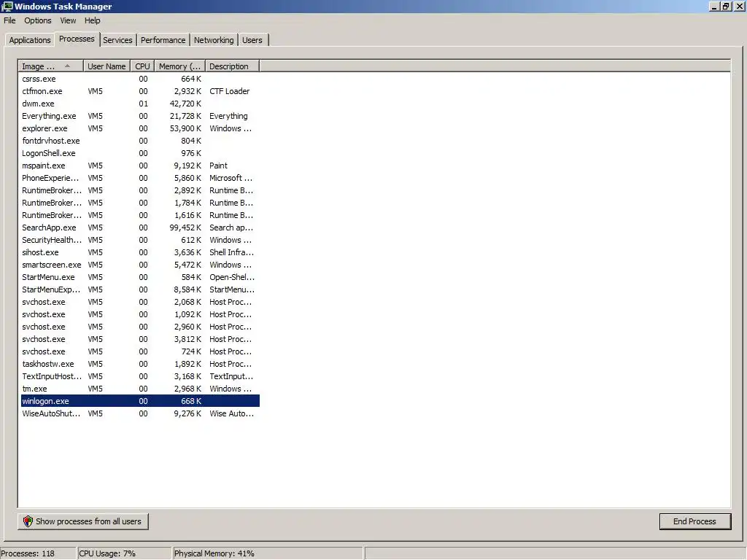
Task: Select the LogonShell.exe process
Action: pos(140,153)
